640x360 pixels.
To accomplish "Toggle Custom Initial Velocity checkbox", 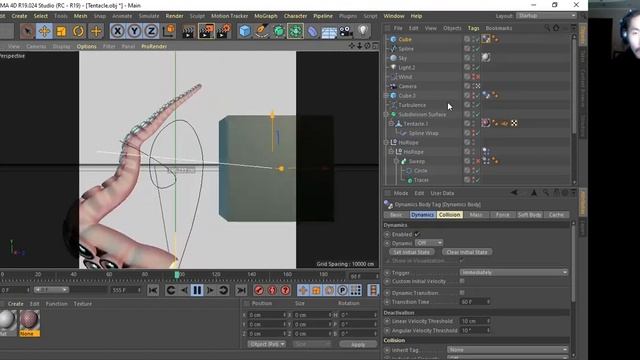I will (x=462, y=281).
